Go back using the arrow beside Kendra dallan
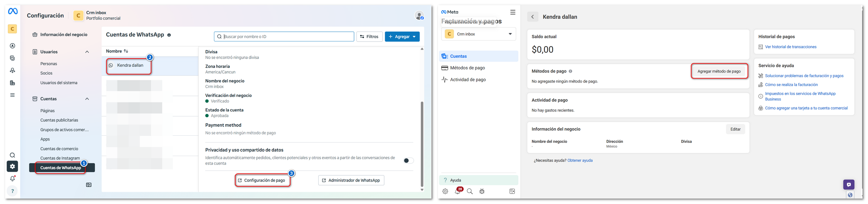868x204 pixels. pos(533,17)
